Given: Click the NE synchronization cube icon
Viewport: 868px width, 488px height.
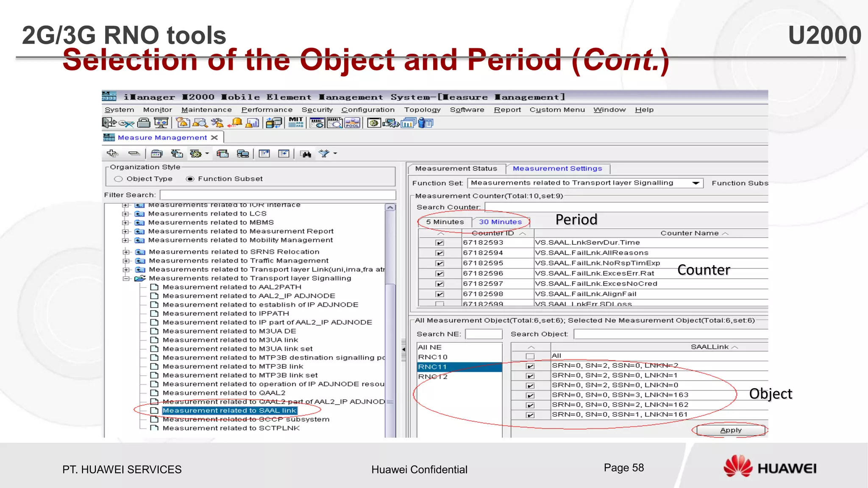Looking at the screenshot, I should 274,123.
